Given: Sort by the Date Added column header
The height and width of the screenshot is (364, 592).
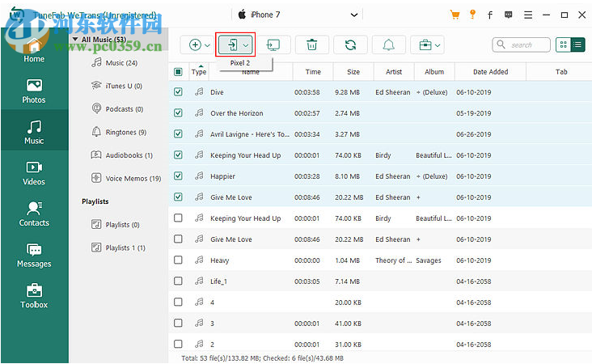Looking at the screenshot, I should click(x=490, y=72).
